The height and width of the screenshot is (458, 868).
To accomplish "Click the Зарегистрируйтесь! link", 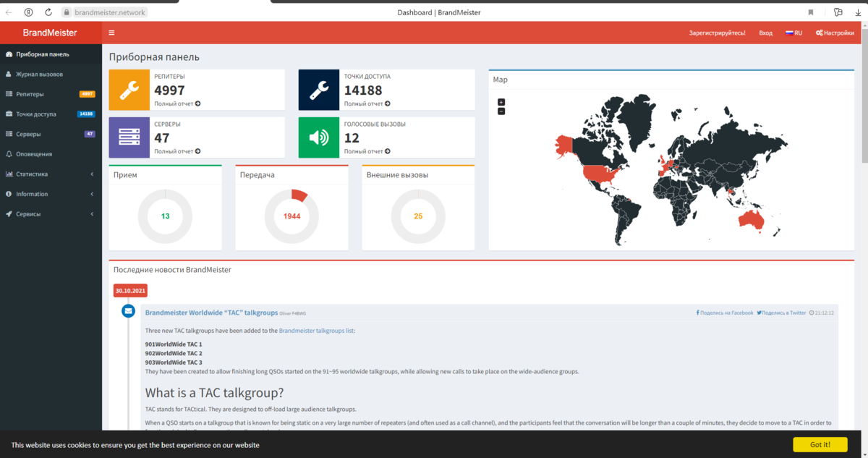I will click(718, 33).
